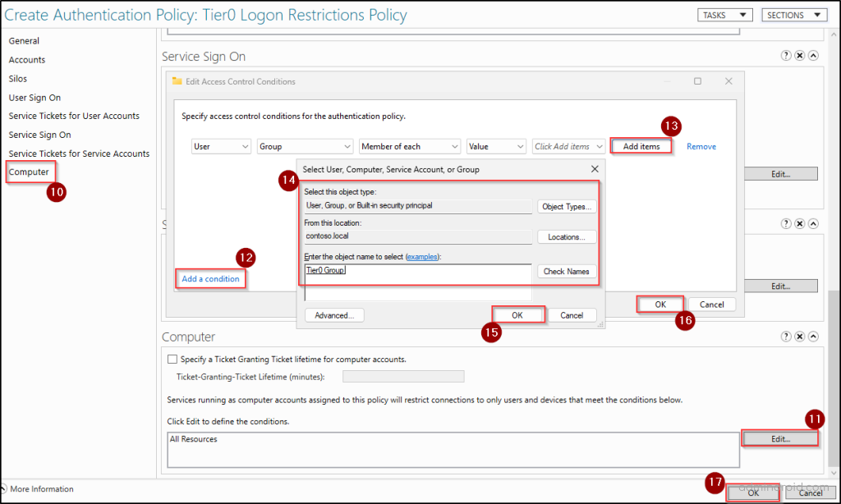Select Accounts in the left sidebar
This screenshot has width=841, height=504.
pos(28,59)
